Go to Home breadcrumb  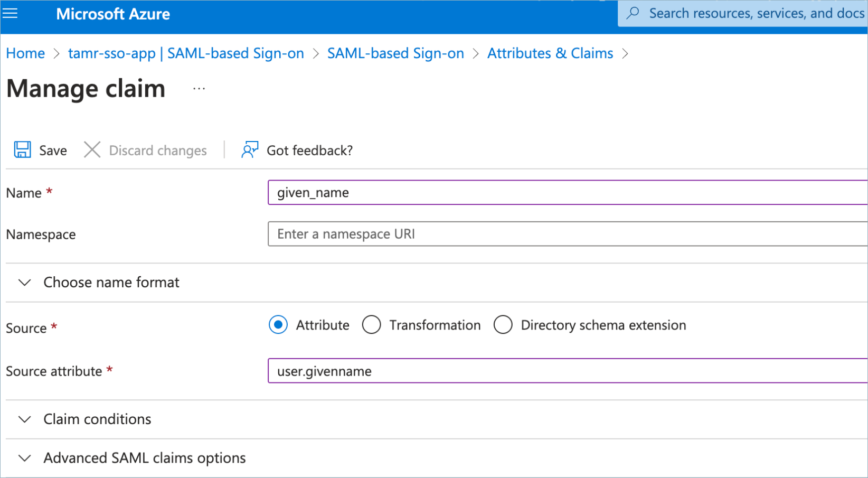tap(25, 53)
